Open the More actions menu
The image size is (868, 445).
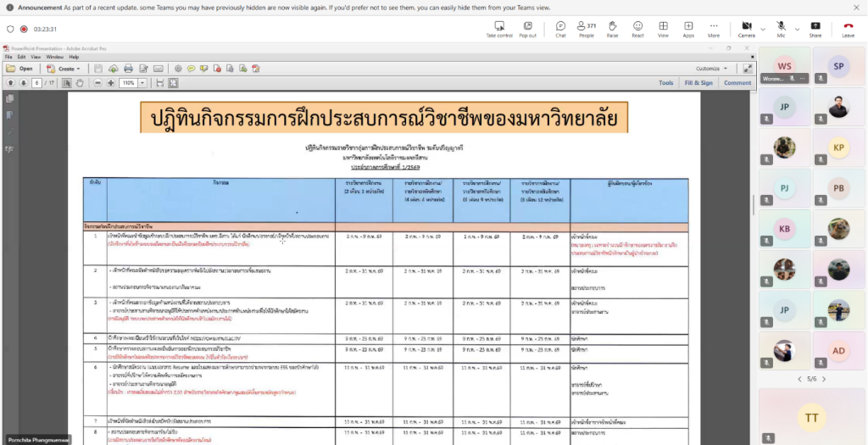[714, 28]
